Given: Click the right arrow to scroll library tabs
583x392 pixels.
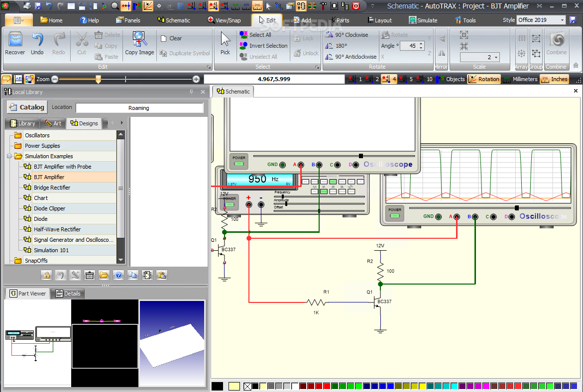Looking at the screenshot, I should click(121, 122).
